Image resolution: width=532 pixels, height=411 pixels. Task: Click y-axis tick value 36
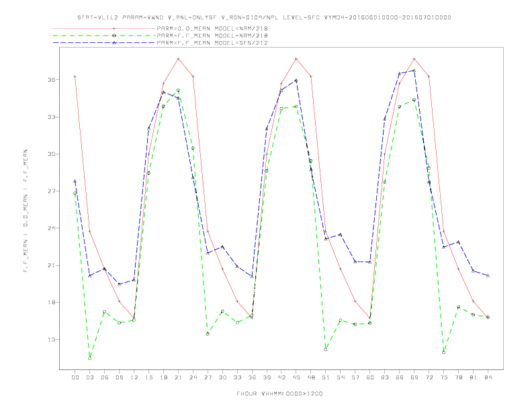[52, 80]
